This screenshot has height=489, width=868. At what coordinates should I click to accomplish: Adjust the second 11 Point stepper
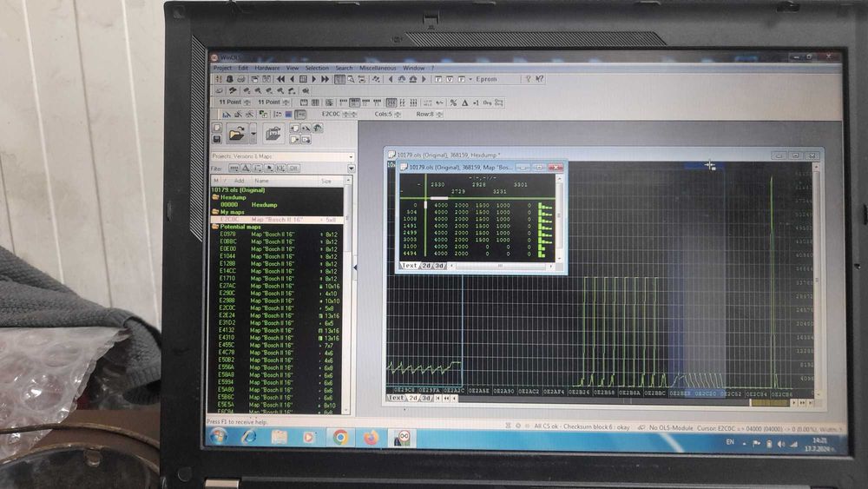286,102
